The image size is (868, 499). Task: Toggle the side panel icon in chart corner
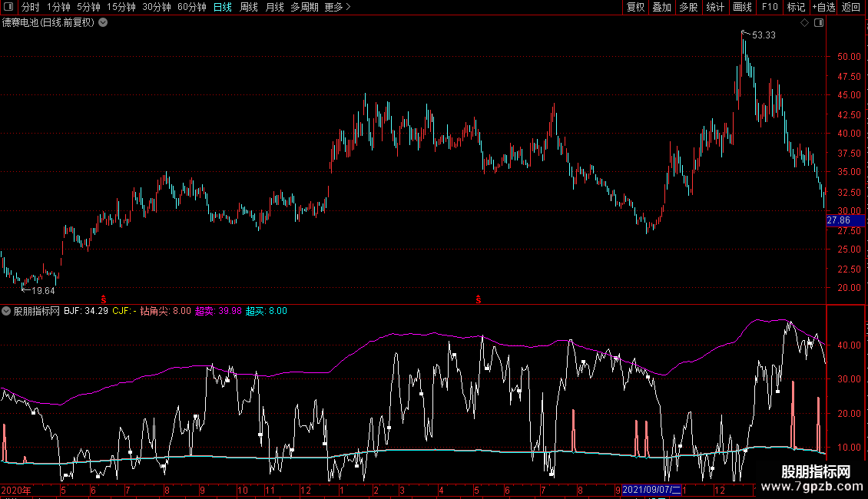click(819, 23)
